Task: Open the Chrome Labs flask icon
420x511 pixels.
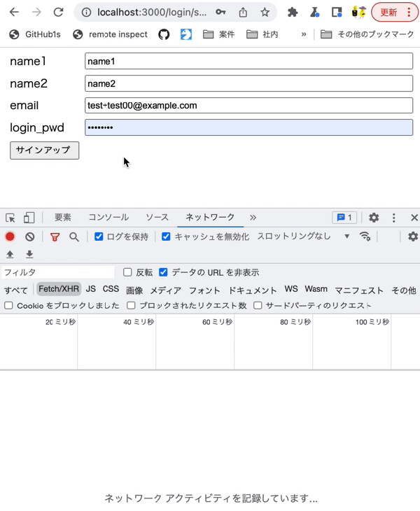Action: (314, 13)
